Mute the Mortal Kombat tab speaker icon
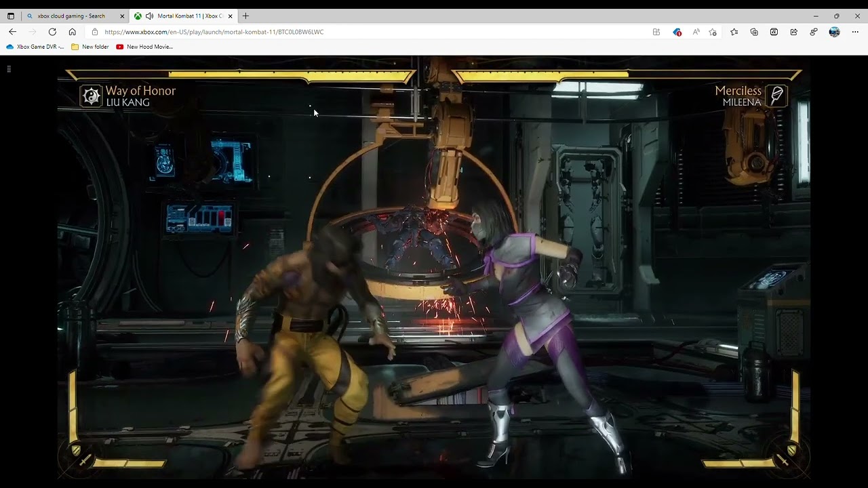The height and width of the screenshot is (488, 868). tap(149, 16)
